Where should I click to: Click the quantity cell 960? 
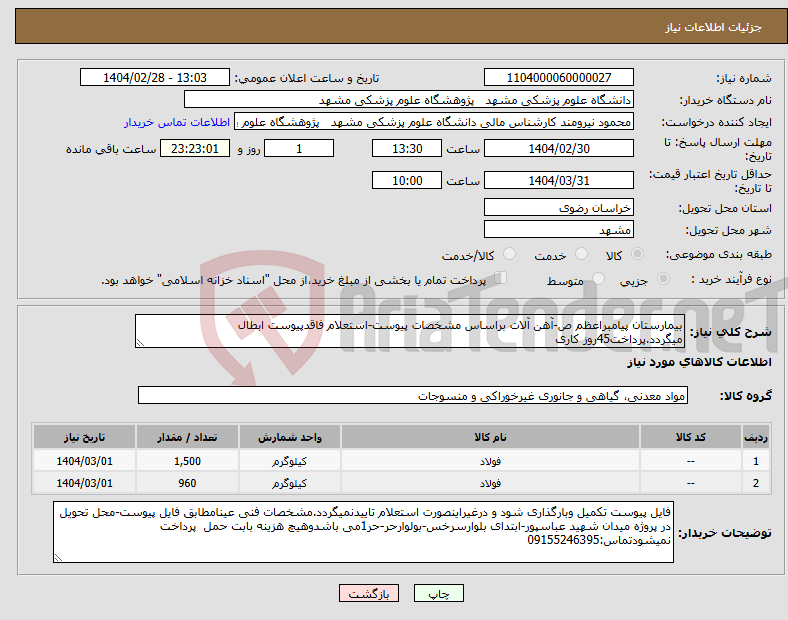187,483
